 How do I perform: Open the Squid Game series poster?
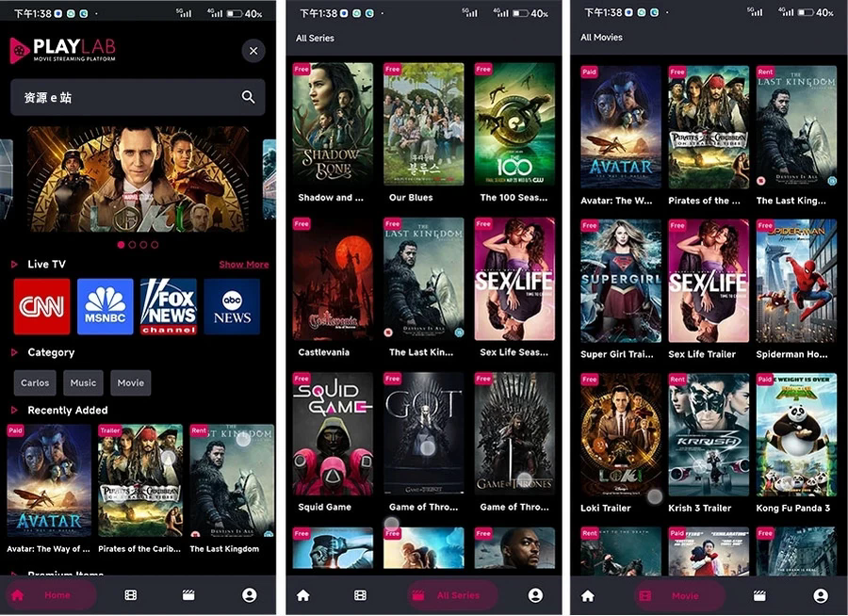coord(333,433)
